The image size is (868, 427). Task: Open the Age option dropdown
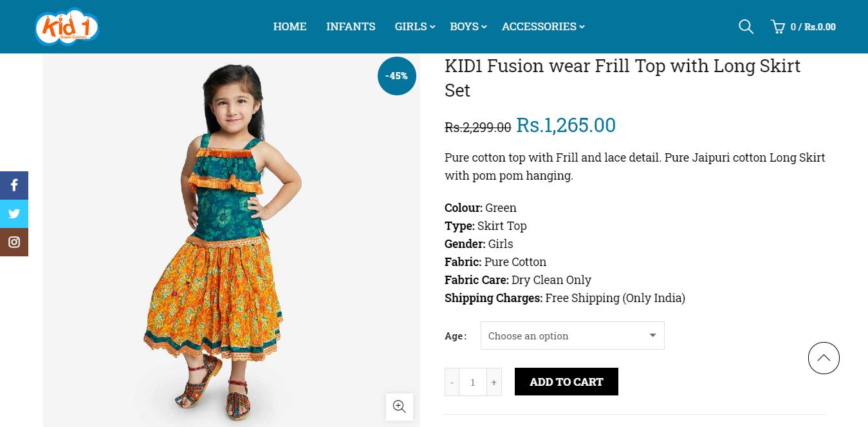point(572,336)
